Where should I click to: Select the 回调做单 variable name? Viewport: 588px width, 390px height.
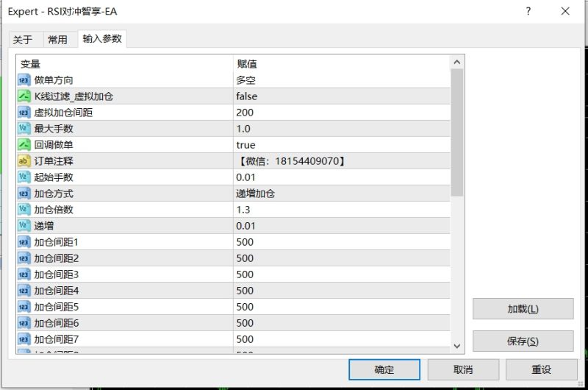click(x=54, y=145)
